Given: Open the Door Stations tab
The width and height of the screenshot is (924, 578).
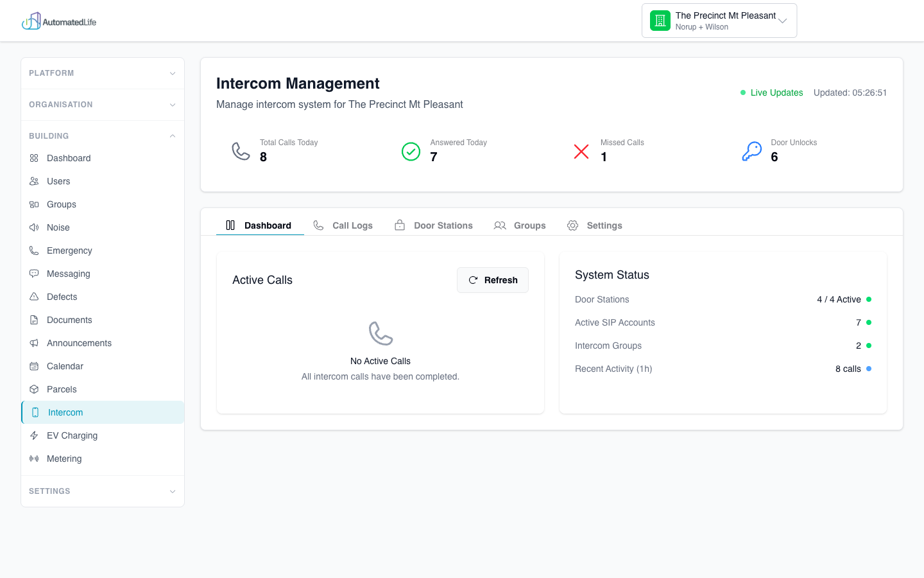Looking at the screenshot, I should tap(434, 225).
